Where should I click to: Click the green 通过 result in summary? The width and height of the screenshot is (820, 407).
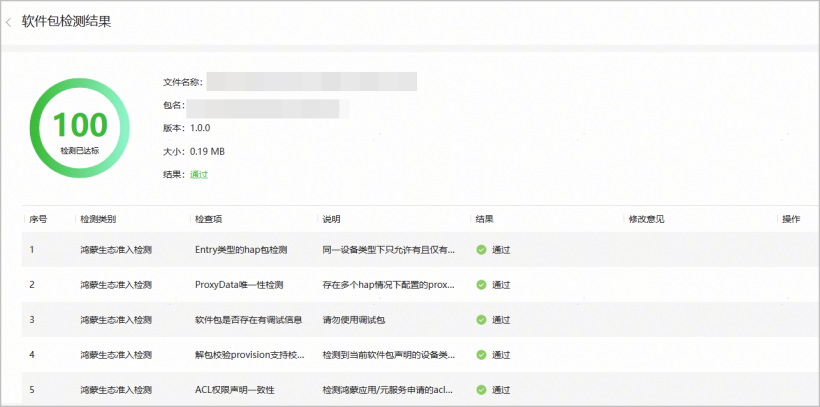pos(199,174)
